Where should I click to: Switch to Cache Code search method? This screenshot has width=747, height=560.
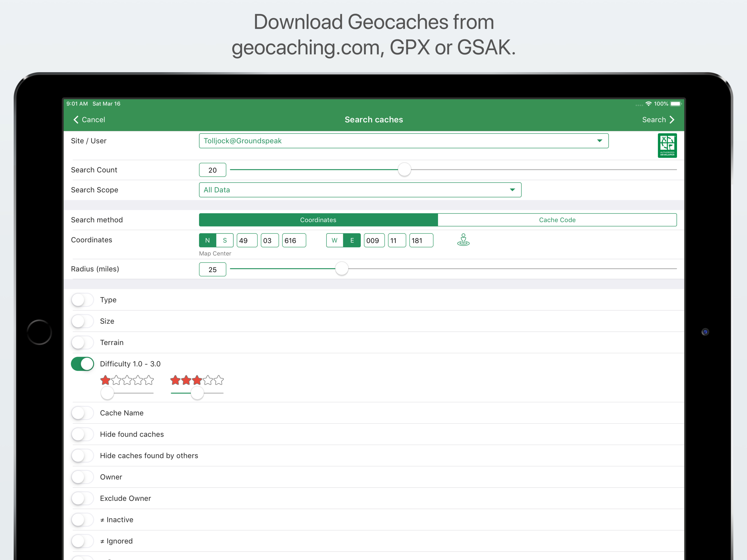[x=557, y=220]
